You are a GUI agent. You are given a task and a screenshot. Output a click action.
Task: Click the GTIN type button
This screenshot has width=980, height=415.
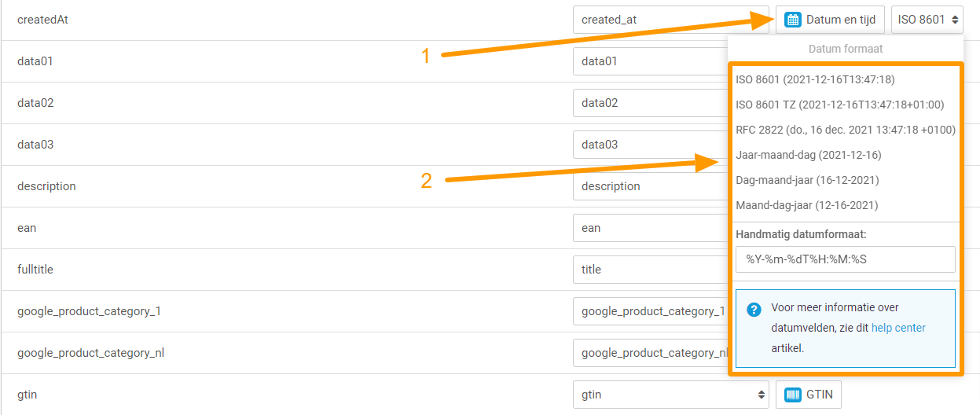(809, 395)
